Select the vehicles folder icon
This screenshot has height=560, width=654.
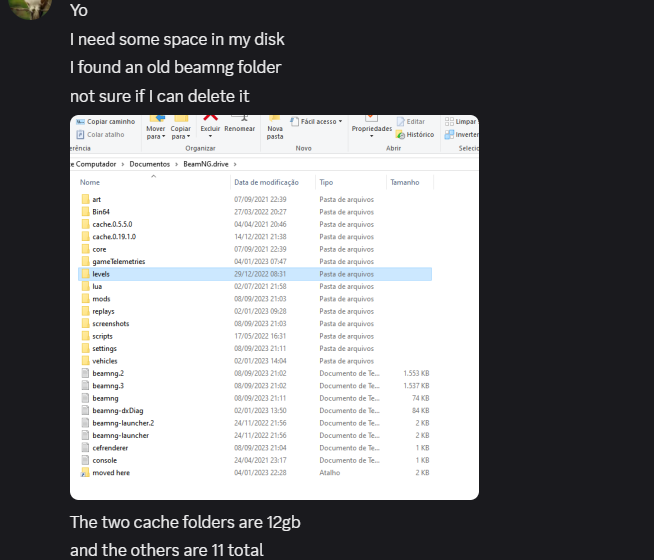pyautogui.click(x=86, y=361)
